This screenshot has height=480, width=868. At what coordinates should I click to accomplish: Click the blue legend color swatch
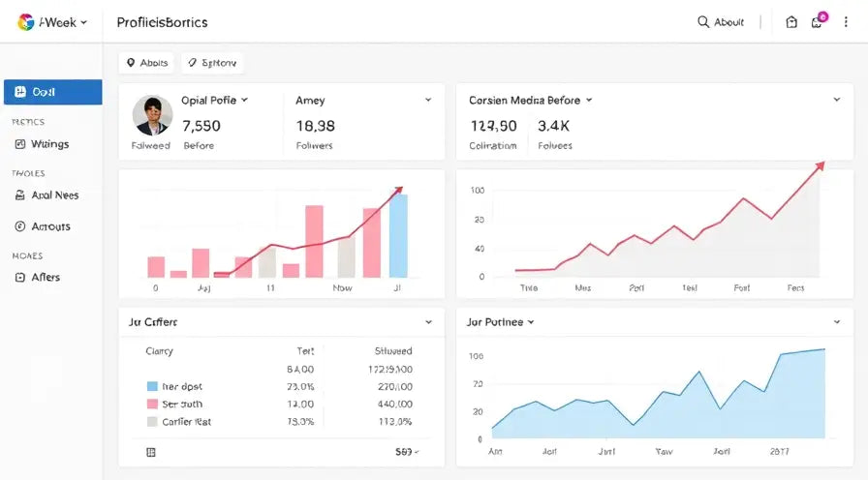(x=152, y=386)
